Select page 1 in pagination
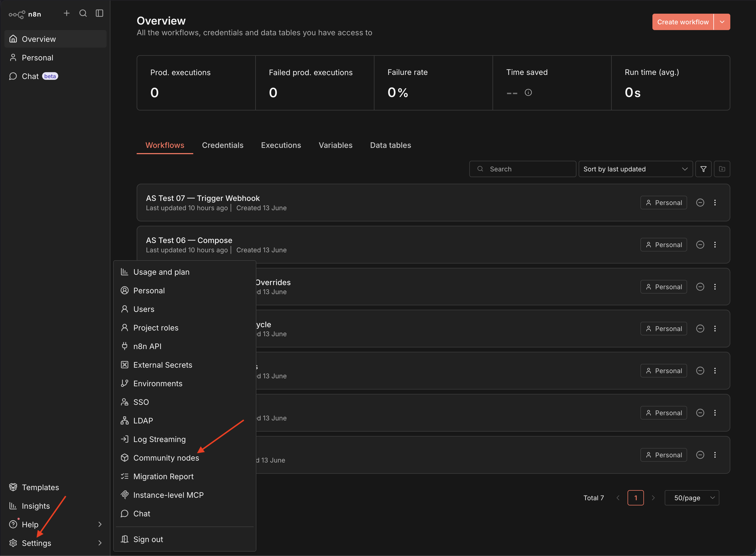756x556 pixels. 635,498
